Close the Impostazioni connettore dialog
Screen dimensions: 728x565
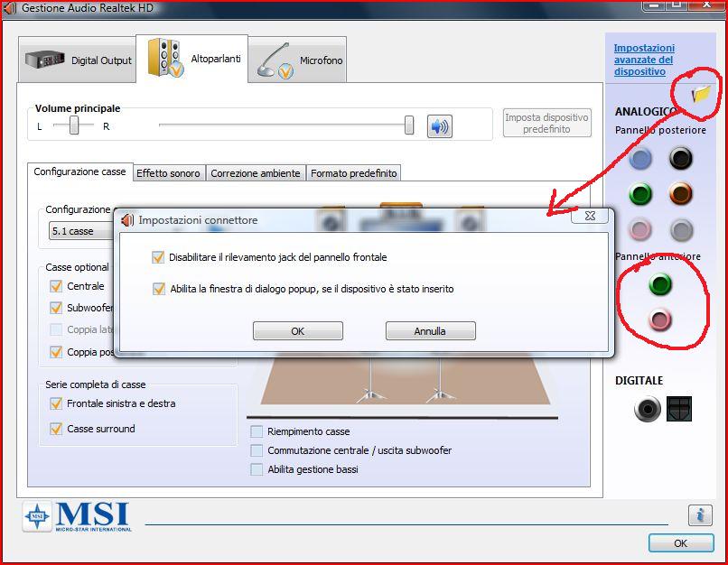click(590, 216)
